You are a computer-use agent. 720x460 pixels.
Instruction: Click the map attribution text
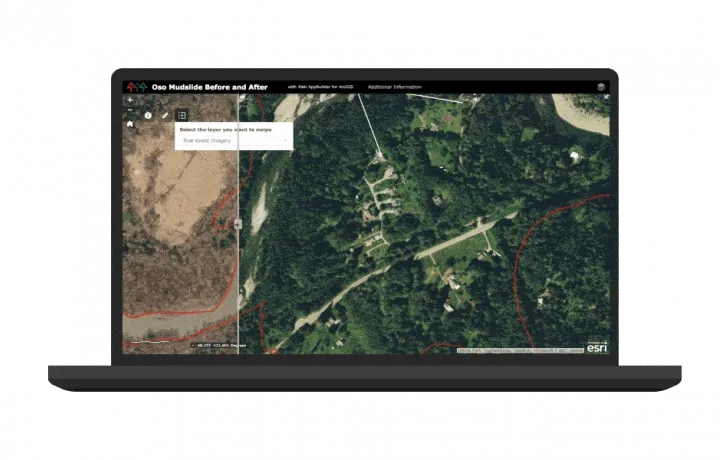518,350
